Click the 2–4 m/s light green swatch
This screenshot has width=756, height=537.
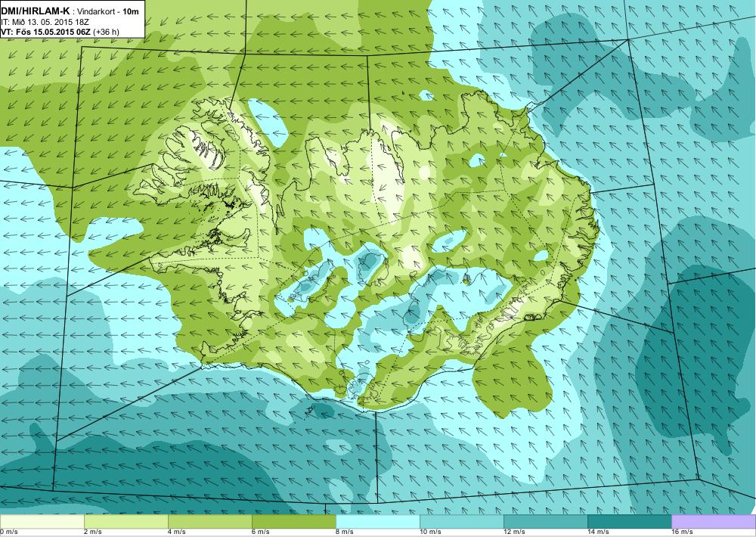126,522
